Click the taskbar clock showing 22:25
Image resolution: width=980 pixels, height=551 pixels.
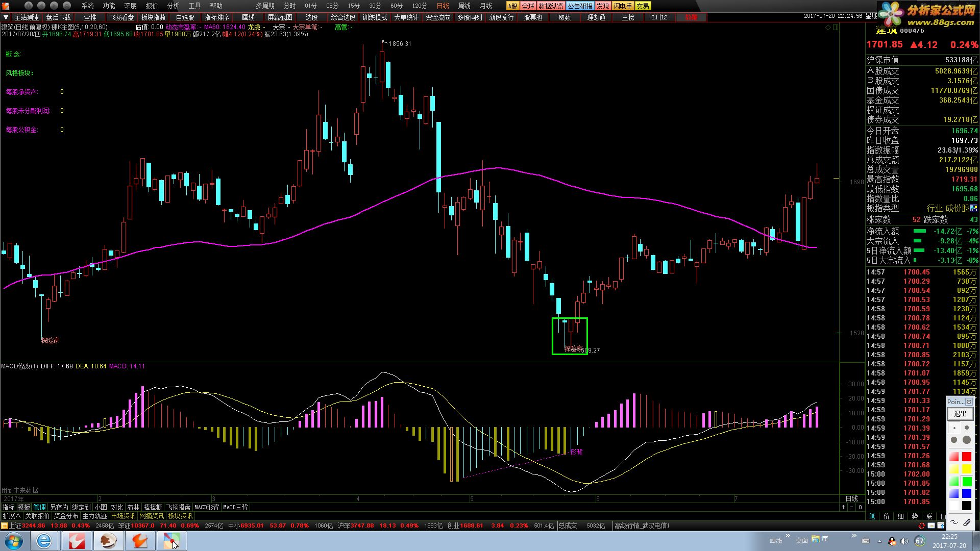tap(949, 541)
